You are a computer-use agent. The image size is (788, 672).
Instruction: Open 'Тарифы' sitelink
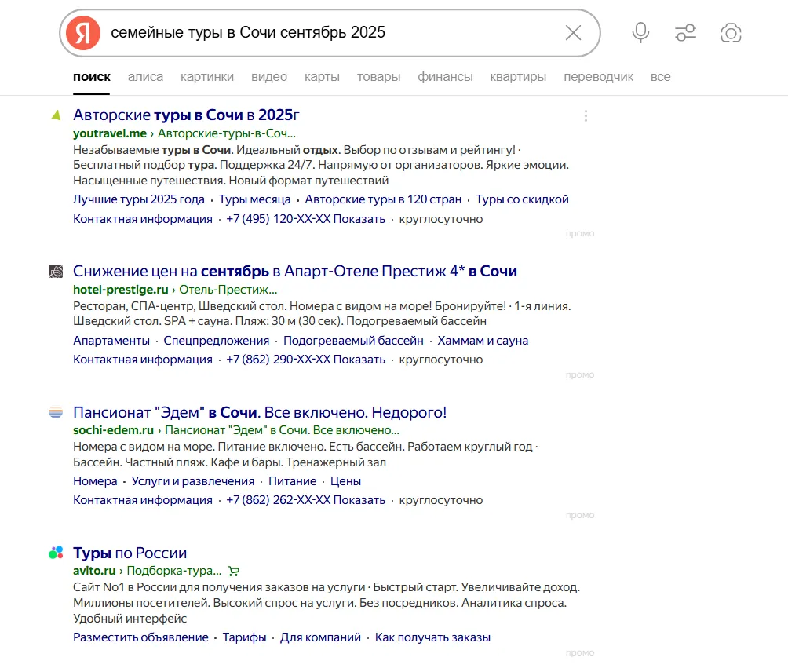(244, 637)
